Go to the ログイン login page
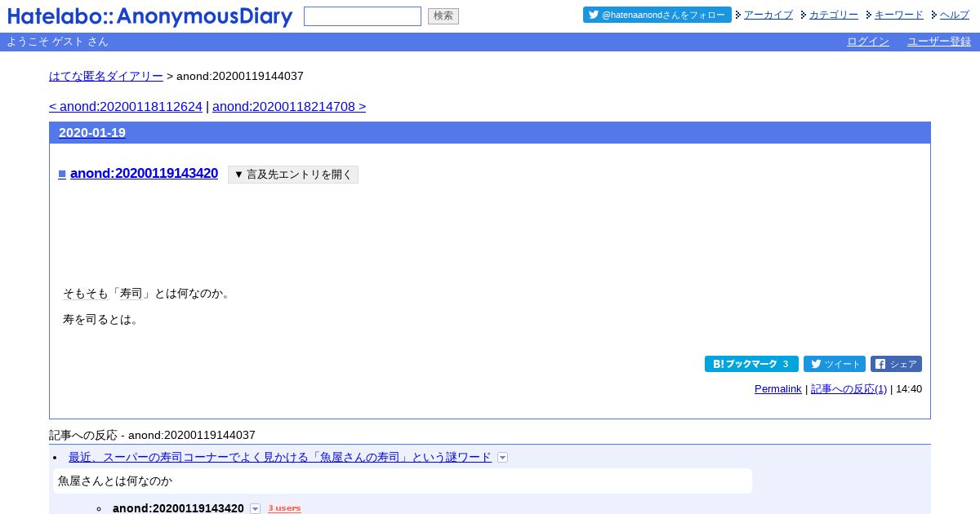The width and height of the screenshot is (980, 514). click(868, 42)
